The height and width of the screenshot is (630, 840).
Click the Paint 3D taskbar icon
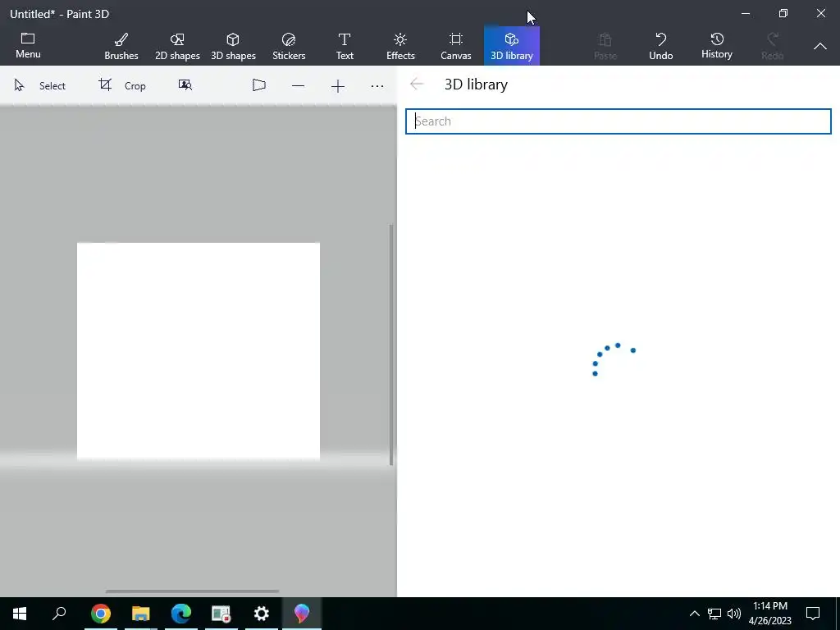pyautogui.click(x=302, y=614)
